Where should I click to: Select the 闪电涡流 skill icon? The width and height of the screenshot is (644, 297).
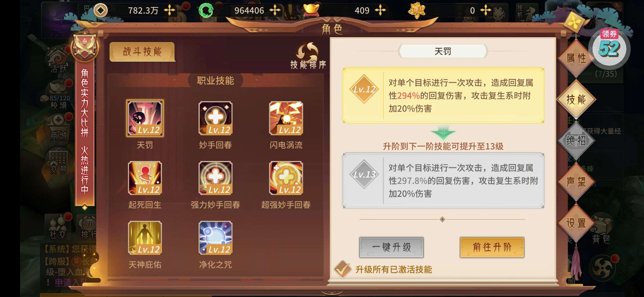pos(286,118)
